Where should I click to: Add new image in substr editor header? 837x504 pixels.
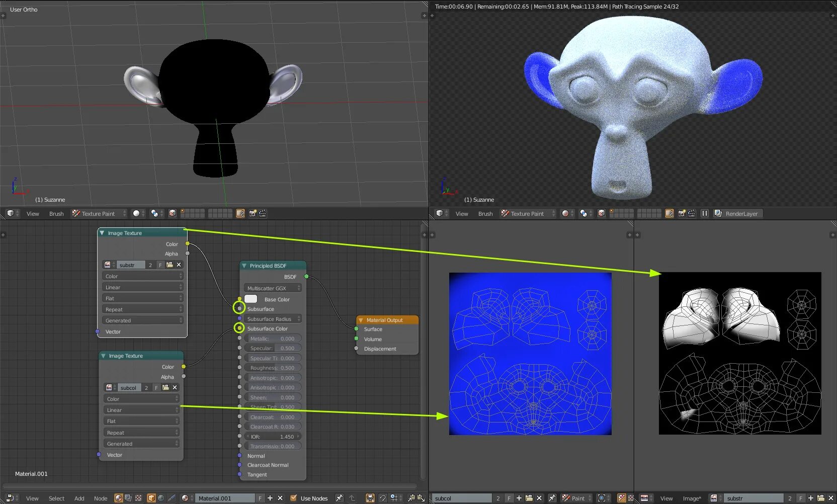coord(811,498)
